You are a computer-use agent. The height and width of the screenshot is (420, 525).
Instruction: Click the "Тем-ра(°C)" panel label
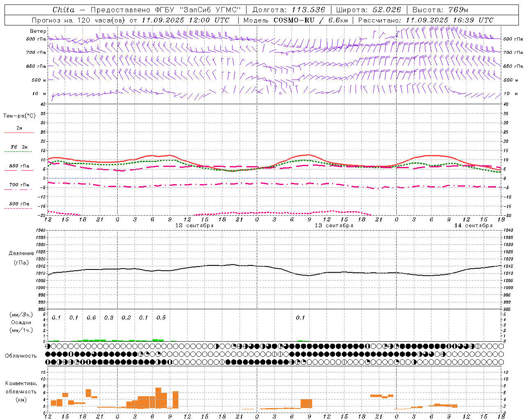point(19,116)
